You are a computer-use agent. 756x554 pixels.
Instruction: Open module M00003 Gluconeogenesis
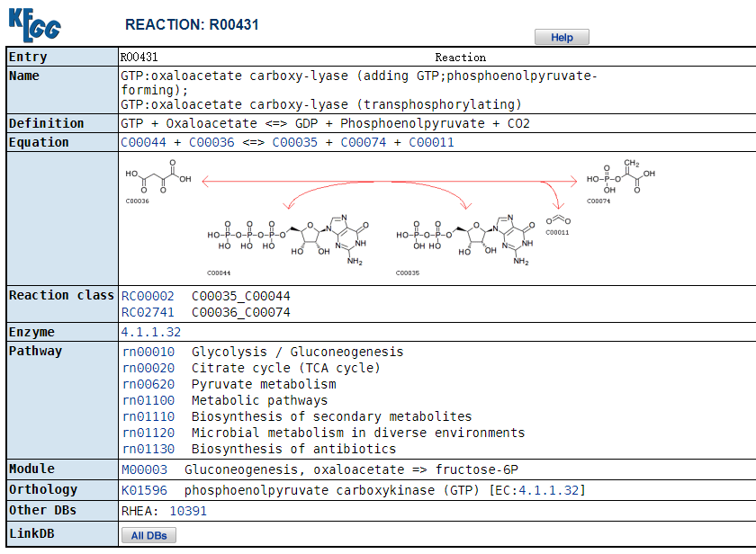coord(144,469)
